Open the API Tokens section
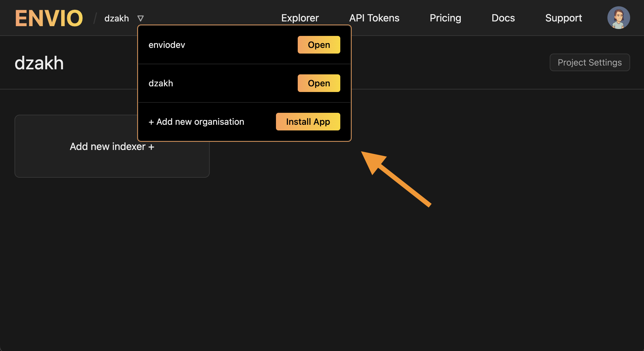The height and width of the screenshot is (351, 644). click(x=374, y=18)
